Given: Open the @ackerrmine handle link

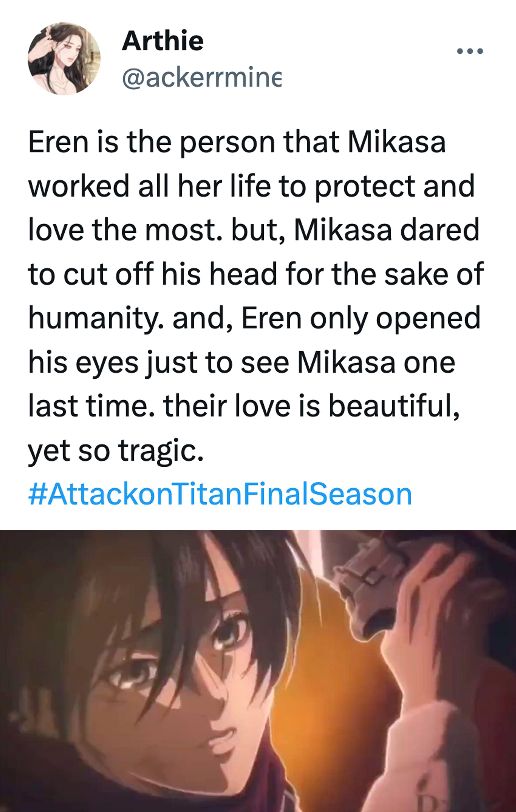Looking at the screenshot, I should (x=201, y=79).
